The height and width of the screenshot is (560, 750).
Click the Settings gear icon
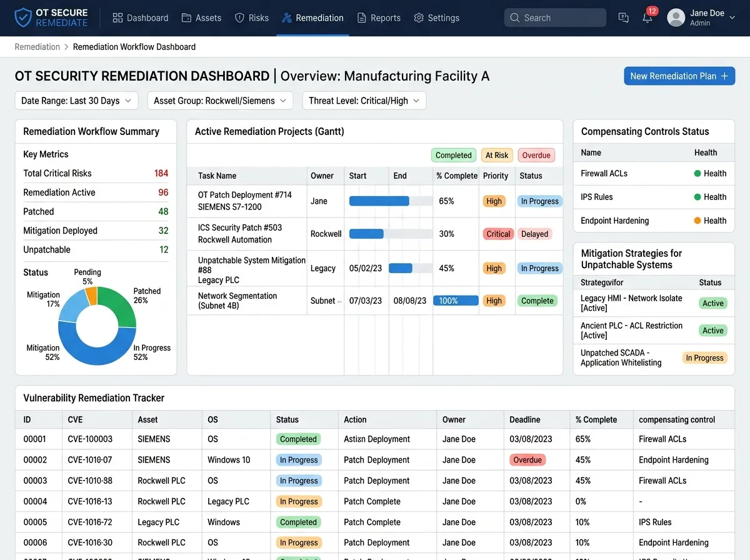(x=419, y=18)
